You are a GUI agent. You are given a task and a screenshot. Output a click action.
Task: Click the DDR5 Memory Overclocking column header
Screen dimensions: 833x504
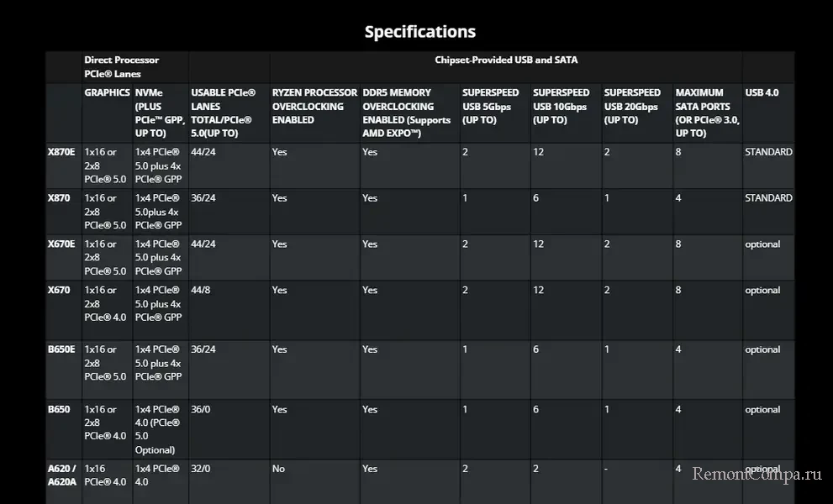coord(407,113)
